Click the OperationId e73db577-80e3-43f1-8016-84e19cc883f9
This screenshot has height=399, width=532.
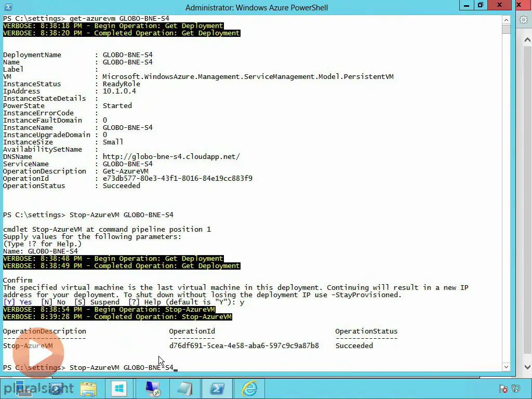[178, 178]
